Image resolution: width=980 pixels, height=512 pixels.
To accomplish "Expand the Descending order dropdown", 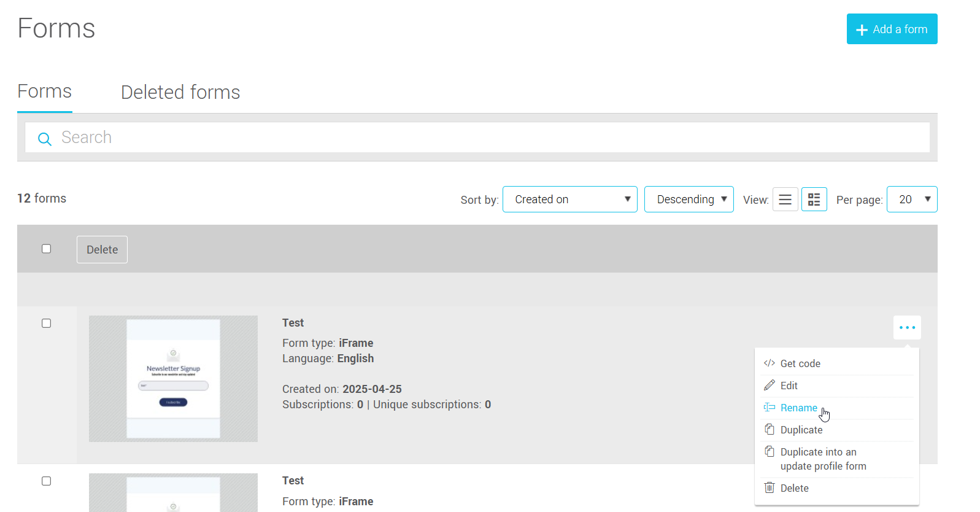I will [x=689, y=200].
